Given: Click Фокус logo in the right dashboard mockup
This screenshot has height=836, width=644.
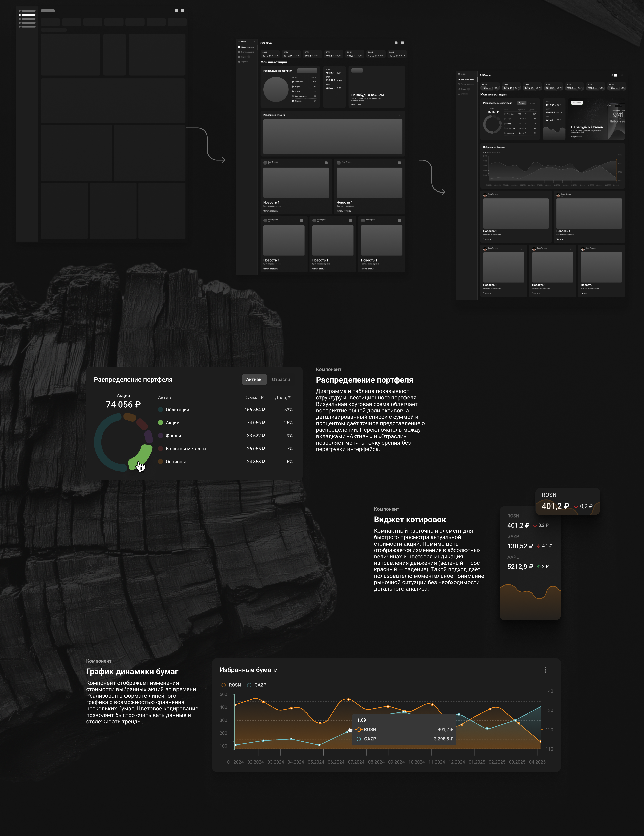Looking at the screenshot, I should 486,75.
